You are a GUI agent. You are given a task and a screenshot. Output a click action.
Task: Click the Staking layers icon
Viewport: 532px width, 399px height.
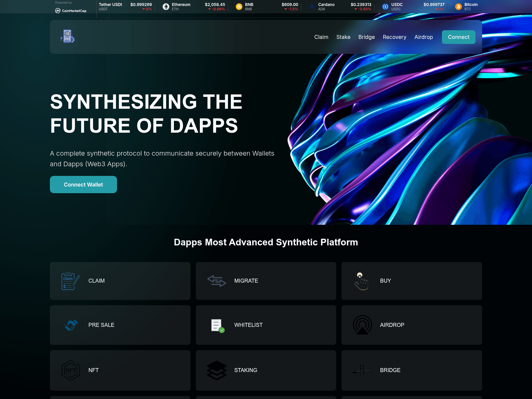[x=216, y=370]
